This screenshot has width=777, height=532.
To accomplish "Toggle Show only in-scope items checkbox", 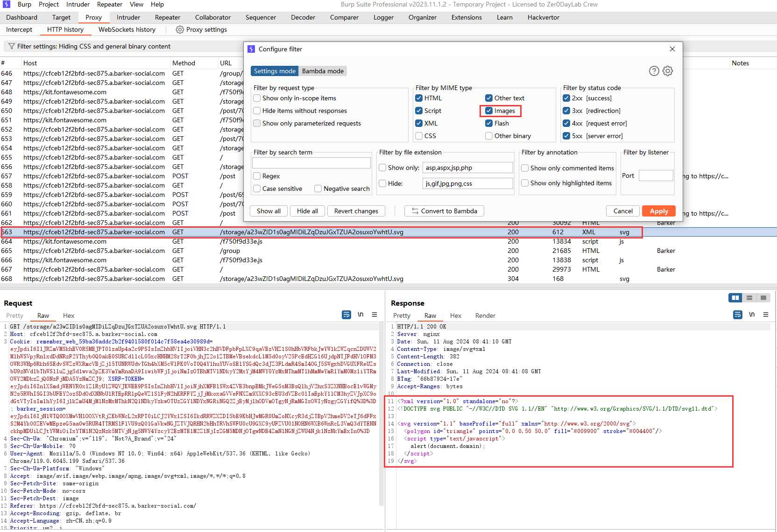I will point(257,98).
